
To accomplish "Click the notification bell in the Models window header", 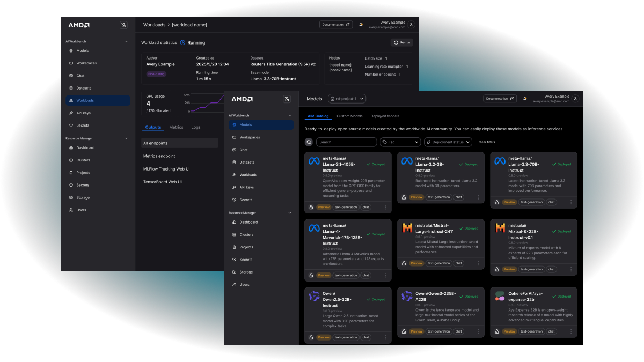I will [x=525, y=99].
